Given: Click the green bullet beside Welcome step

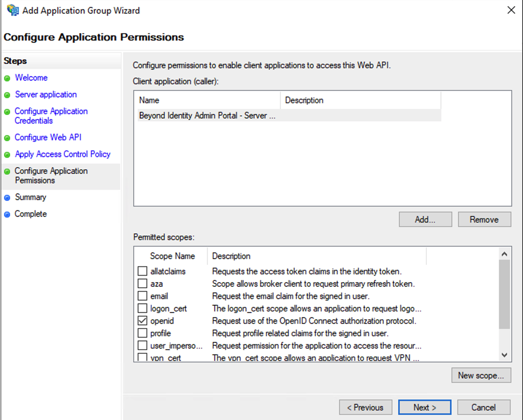Looking at the screenshot, I should [x=7, y=78].
